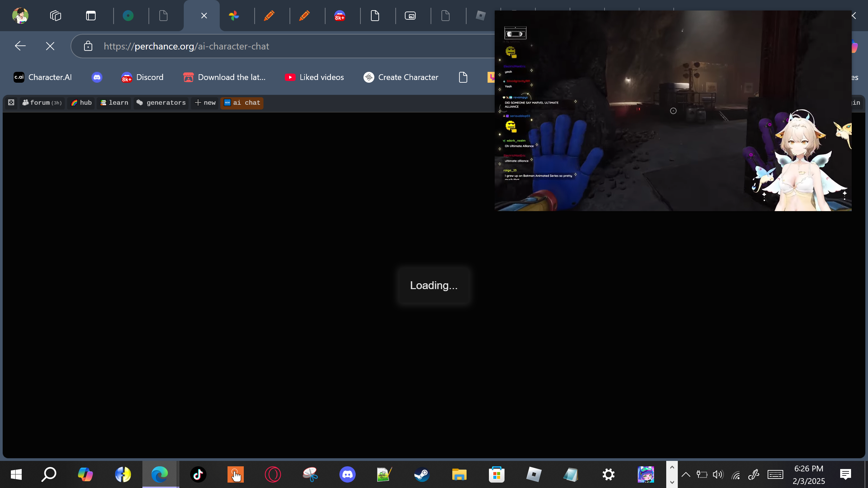Open the Windows notification center

(x=846, y=474)
